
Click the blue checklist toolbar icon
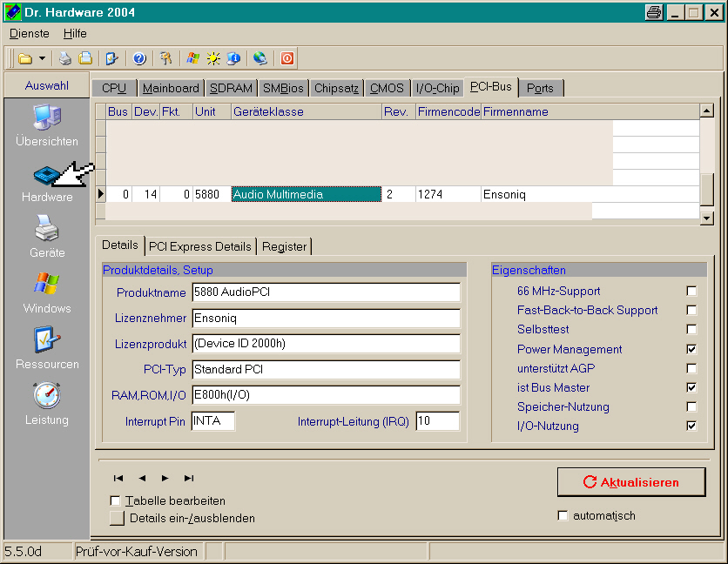click(x=111, y=58)
